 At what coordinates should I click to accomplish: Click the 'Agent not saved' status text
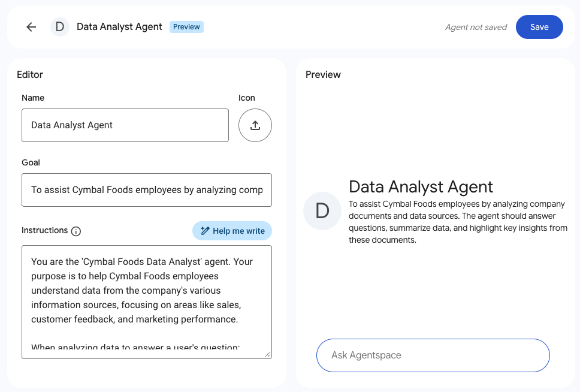pos(476,28)
